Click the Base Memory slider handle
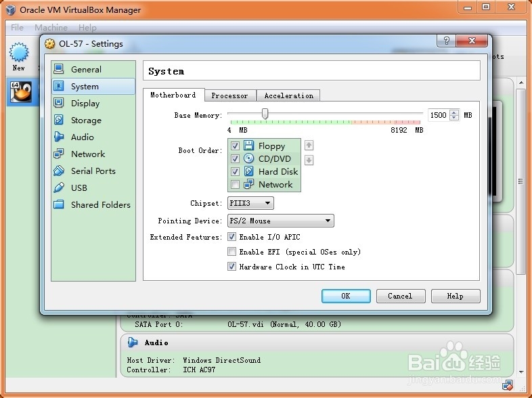The image size is (532, 398). [x=265, y=114]
